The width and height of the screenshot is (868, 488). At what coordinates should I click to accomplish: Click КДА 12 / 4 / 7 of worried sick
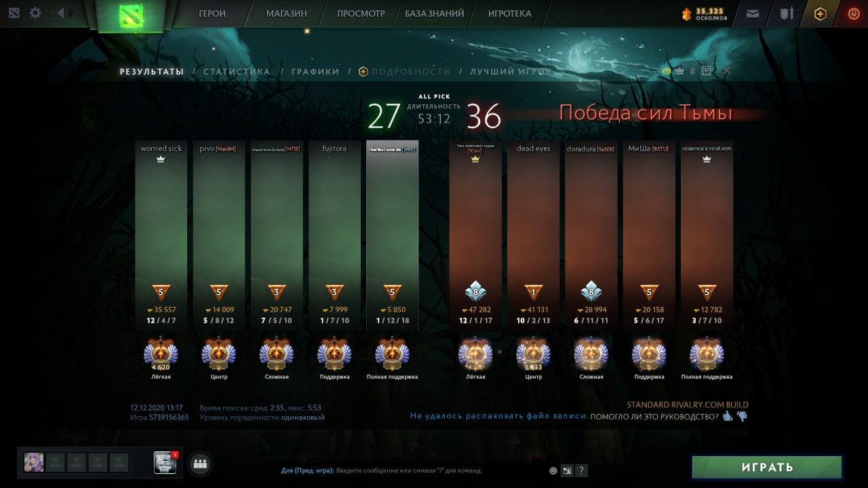tap(161, 321)
